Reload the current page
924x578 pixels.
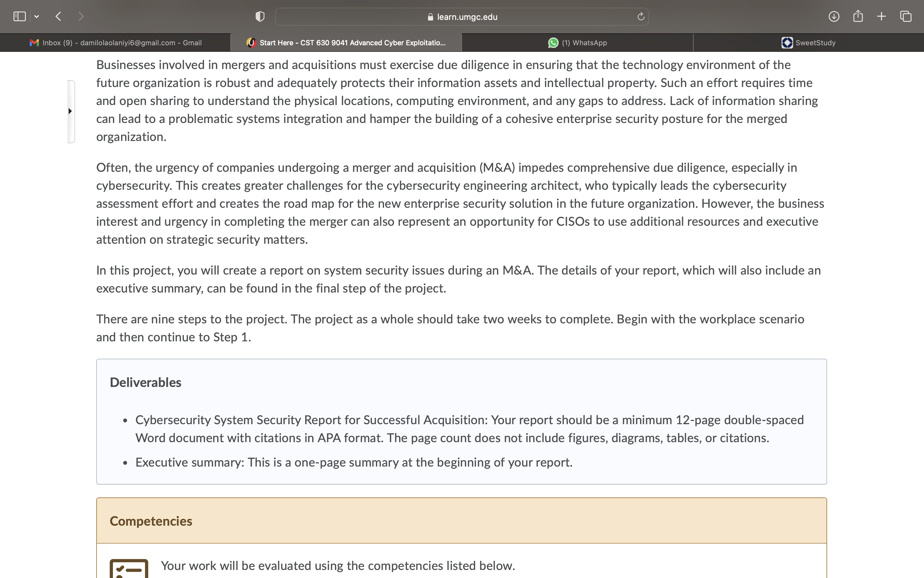click(x=641, y=16)
